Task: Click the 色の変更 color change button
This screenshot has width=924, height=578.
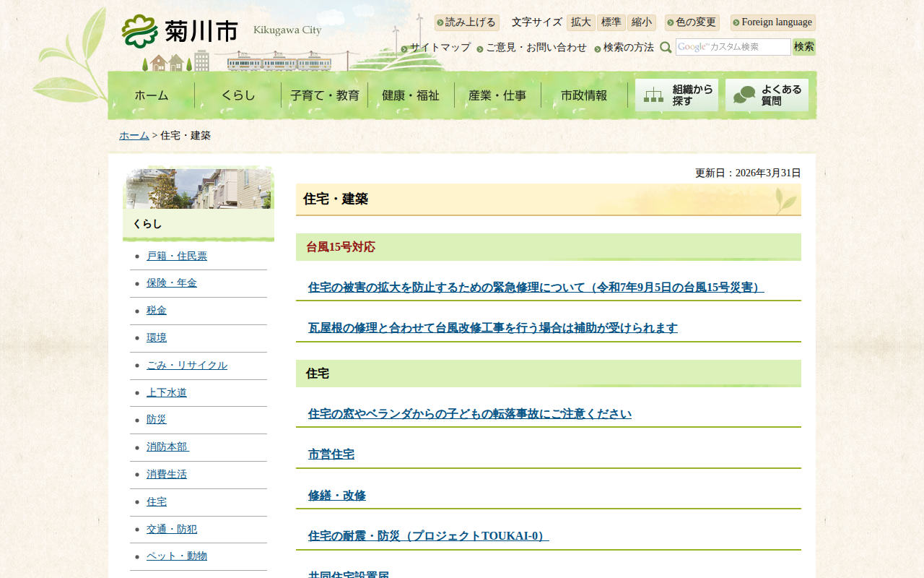Action: tap(692, 22)
